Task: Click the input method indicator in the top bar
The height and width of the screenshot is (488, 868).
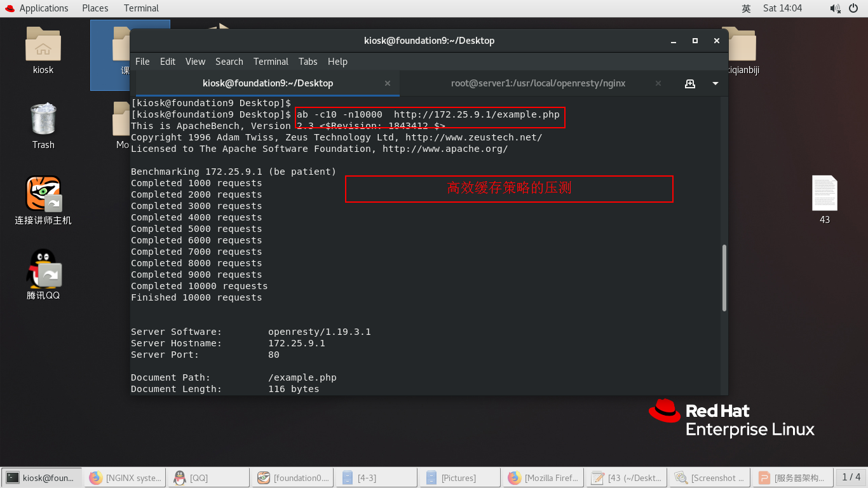Action: coord(746,8)
